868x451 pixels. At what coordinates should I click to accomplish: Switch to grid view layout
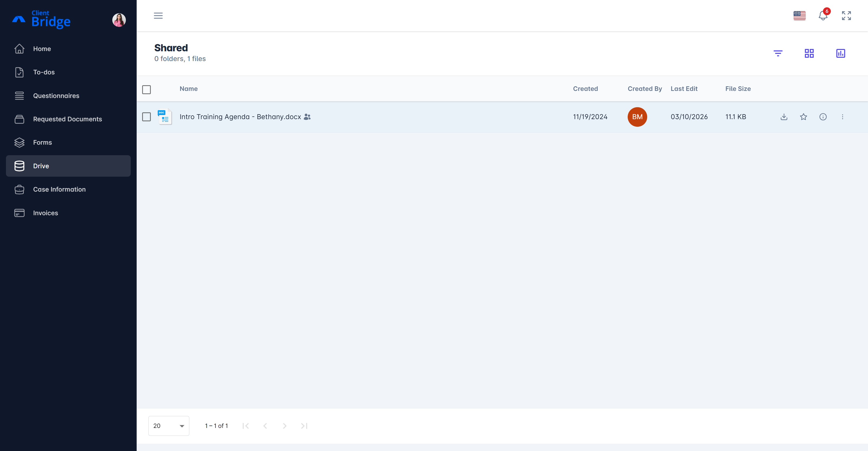pyautogui.click(x=809, y=53)
